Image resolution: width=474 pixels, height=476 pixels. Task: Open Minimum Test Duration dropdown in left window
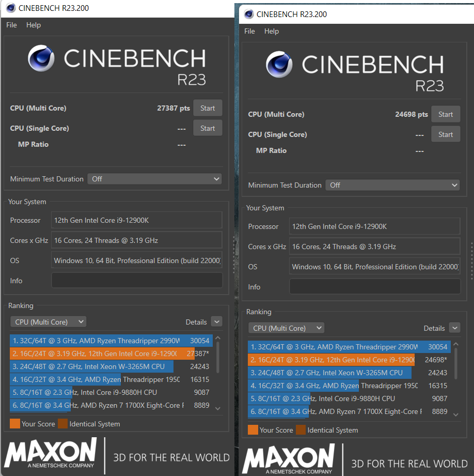pyautogui.click(x=155, y=179)
